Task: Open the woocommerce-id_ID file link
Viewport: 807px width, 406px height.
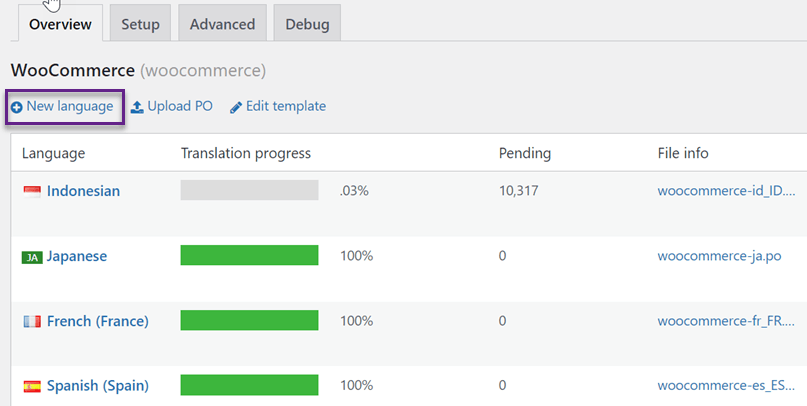Action: point(727,191)
